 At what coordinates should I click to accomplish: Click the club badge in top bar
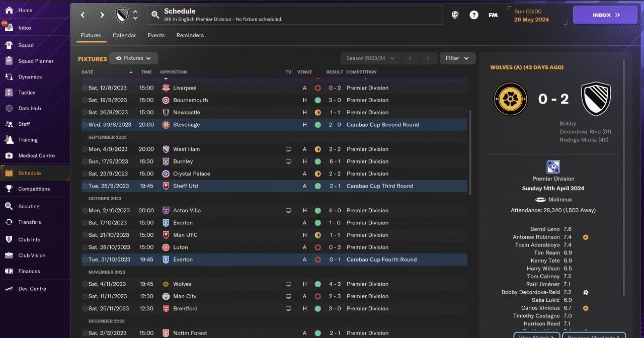(122, 15)
